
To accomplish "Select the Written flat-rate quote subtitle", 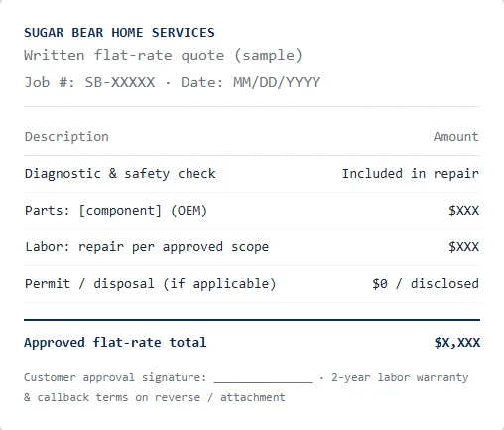I will tap(164, 55).
